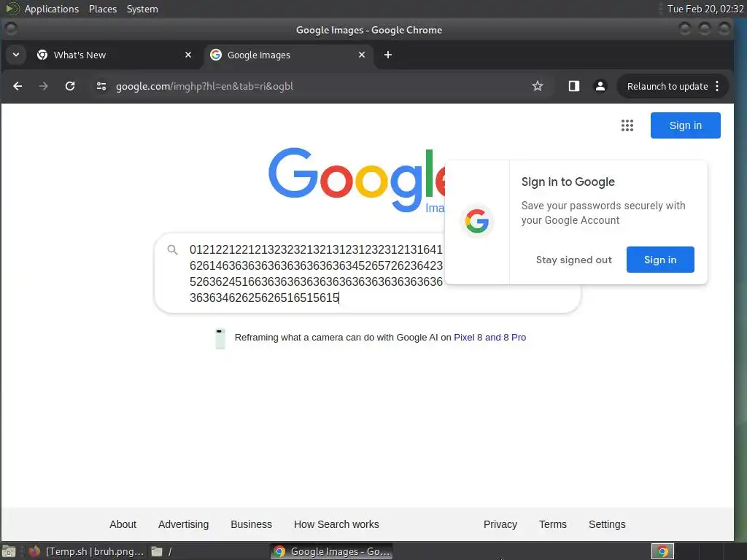The image size is (747, 560).
Task: Click the address bar URL
Action: click(204, 86)
